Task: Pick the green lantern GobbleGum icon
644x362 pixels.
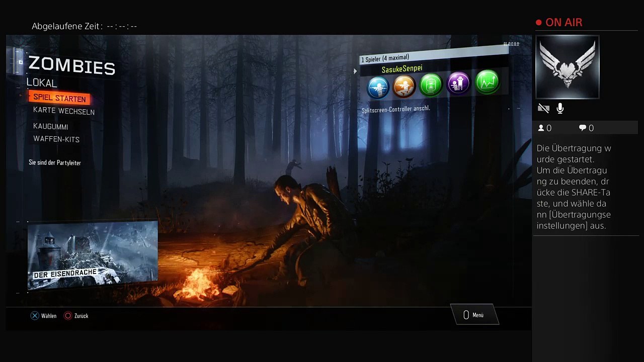Action: pos(431,84)
